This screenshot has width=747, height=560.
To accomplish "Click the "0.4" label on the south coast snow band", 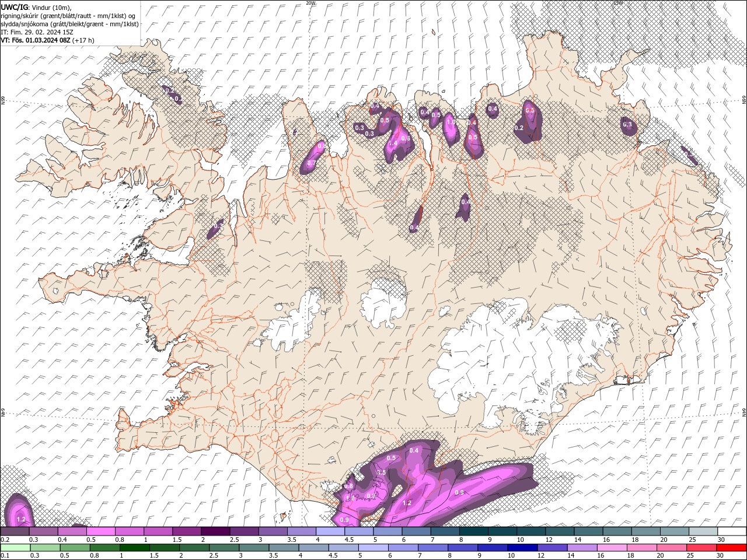I will pyautogui.click(x=414, y=450).
